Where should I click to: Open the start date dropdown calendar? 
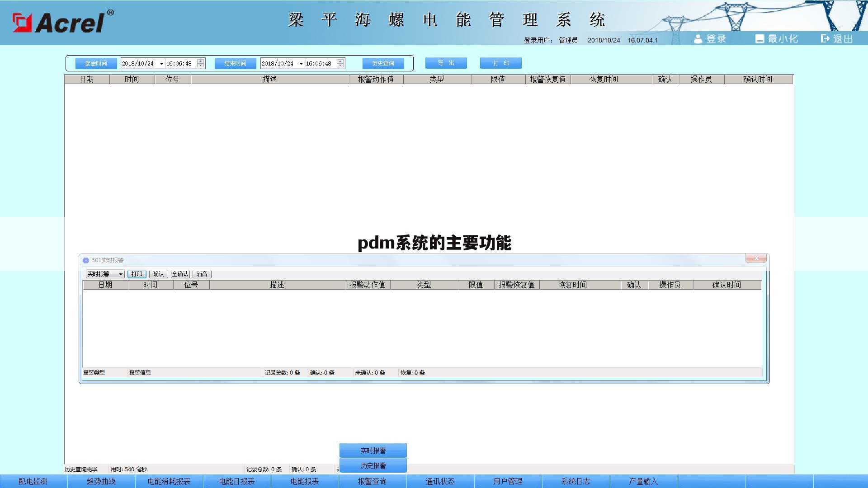click(x=161, y=64)
